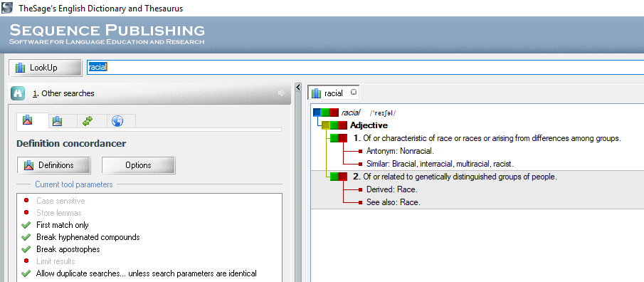Select the racial results tab
The height and width of the screenshot is (282, 644).
tap(333, 93)
